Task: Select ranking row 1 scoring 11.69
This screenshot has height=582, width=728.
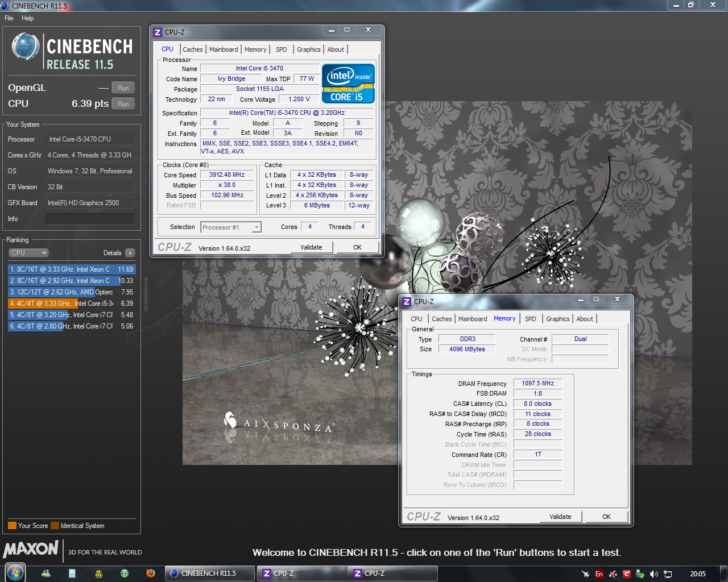Action: point(71,269)
